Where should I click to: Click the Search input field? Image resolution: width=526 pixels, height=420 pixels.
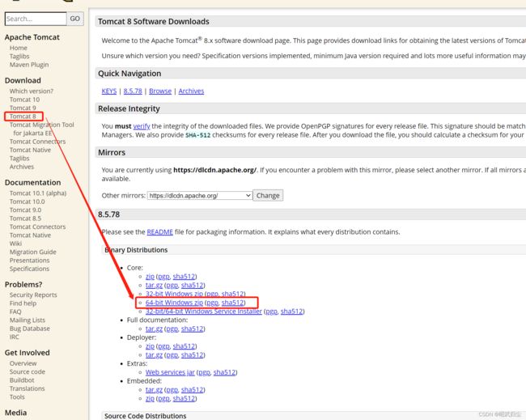[x=36, y=19]
